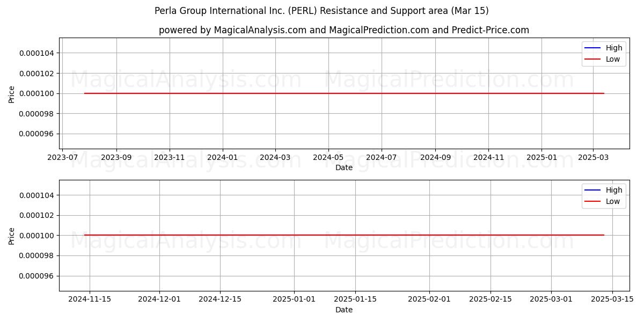Click 0.000100 price tick on upper chart

pos(37,93)
